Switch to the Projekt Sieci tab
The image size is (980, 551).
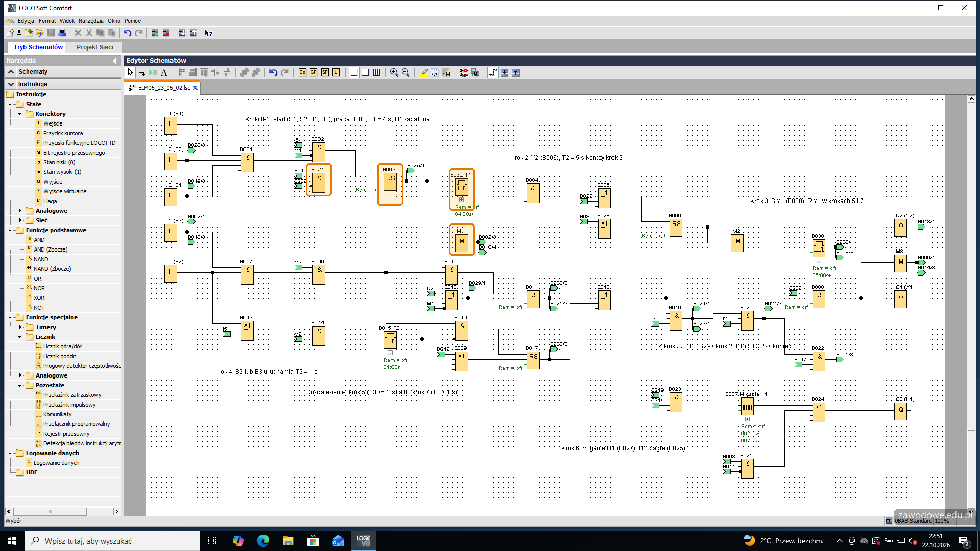[x=95, y=47]
